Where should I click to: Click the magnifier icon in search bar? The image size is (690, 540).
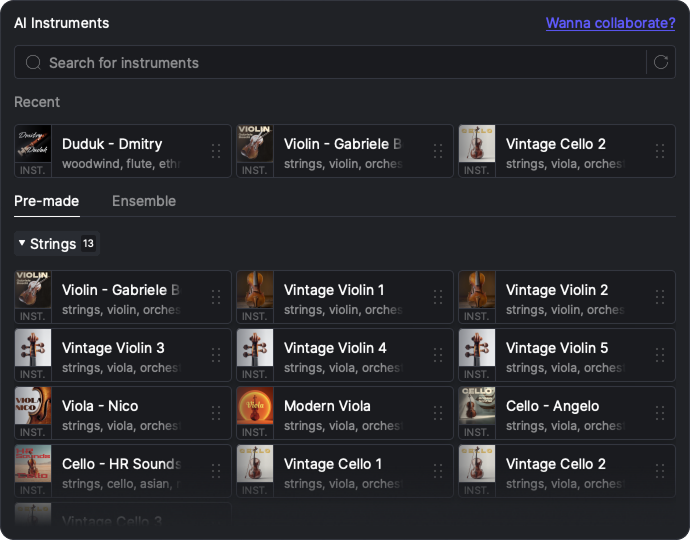[33, 62]
